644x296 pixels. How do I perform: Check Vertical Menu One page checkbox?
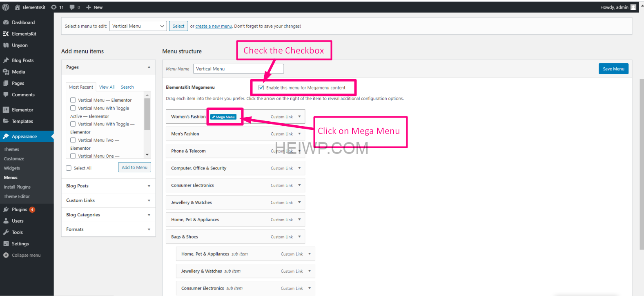(x=73, y=156)
